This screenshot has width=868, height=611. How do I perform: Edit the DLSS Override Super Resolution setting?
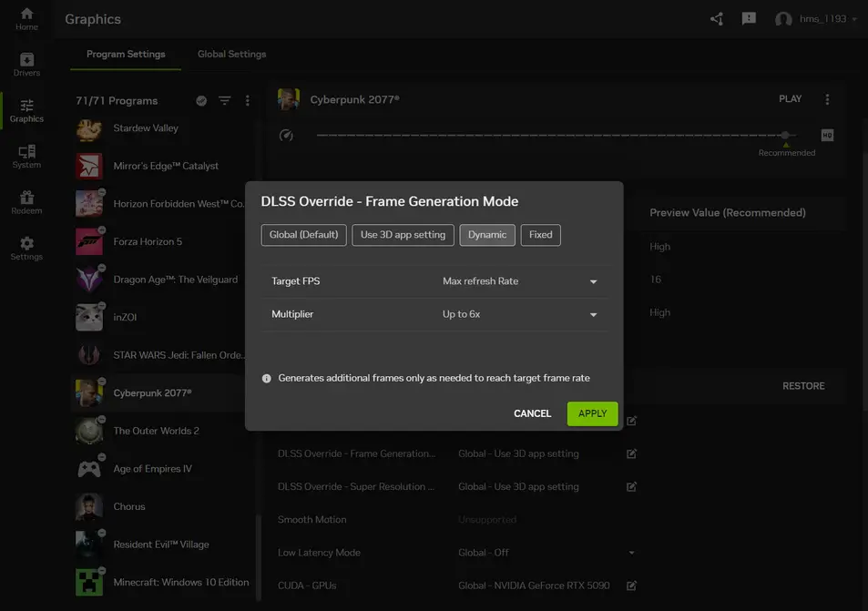[631, 487]
